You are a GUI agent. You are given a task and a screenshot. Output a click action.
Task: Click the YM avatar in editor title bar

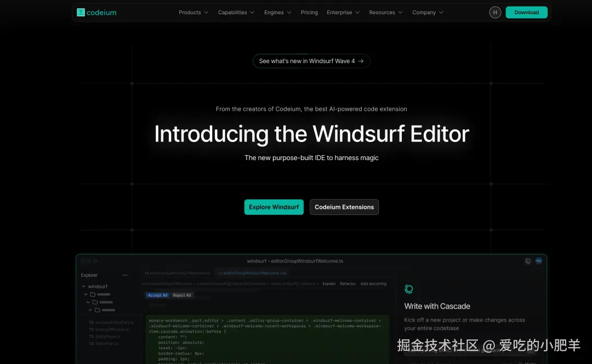538,261
